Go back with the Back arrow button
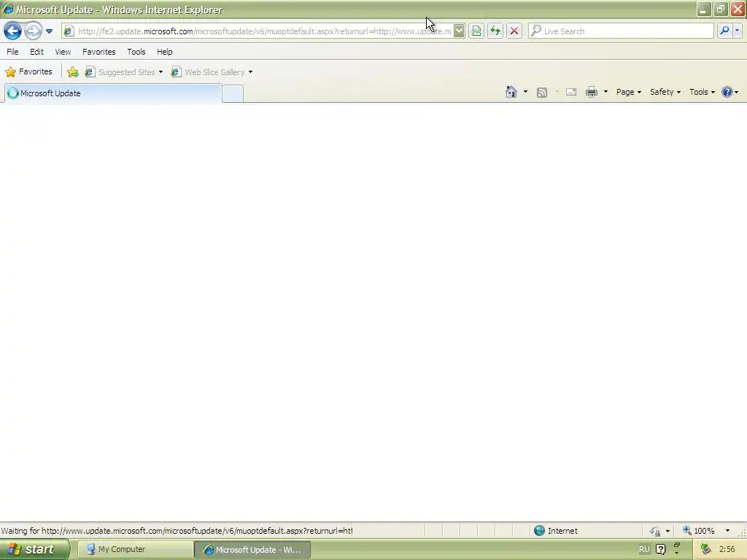Viewport: 747px width, 560px height. pyautogui.click(x=12, y=31)
